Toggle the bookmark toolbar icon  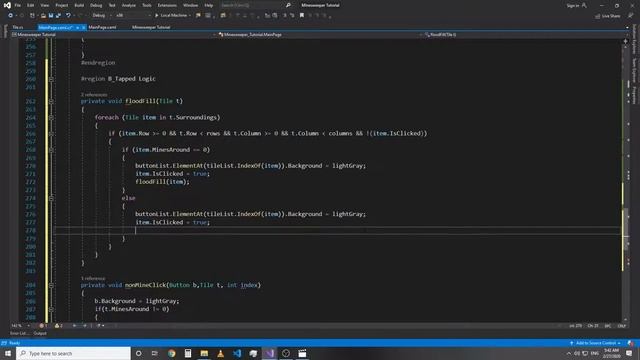point(302,16)
